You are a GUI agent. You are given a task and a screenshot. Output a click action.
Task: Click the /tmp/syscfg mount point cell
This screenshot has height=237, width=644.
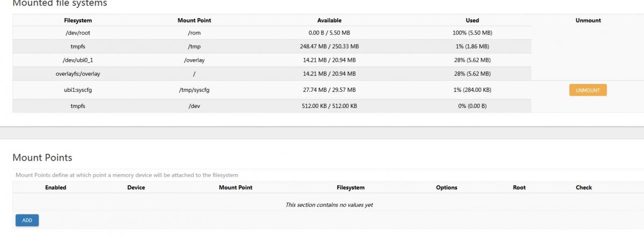194,90
